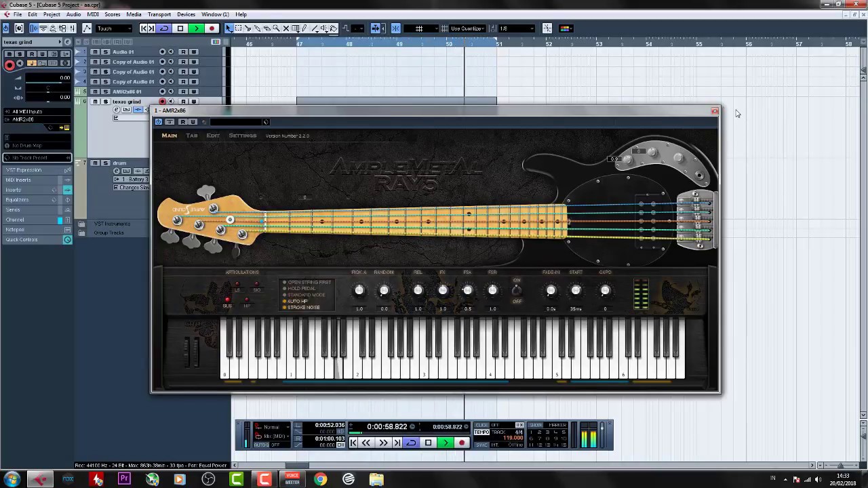
Task: Mute the AMR2x86 01 track
Action: 95,91
